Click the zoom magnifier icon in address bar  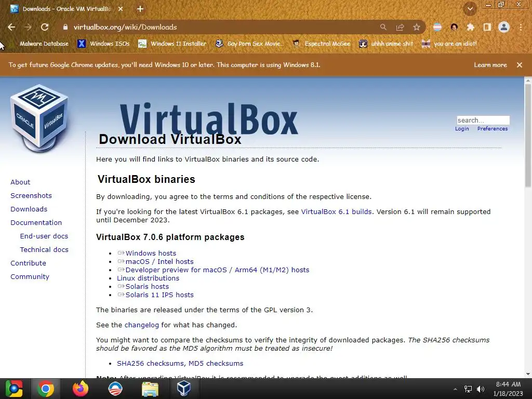click(383, 27)
